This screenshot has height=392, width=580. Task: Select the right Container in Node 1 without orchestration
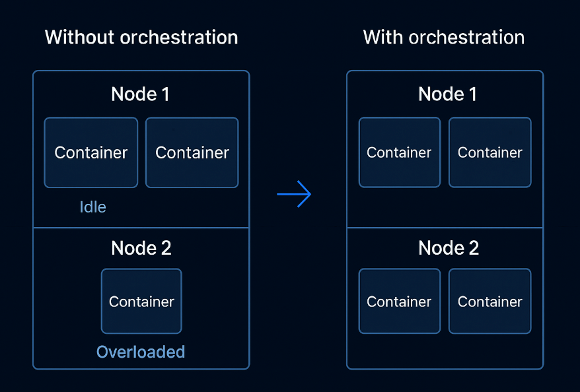[x=192, y=152]
